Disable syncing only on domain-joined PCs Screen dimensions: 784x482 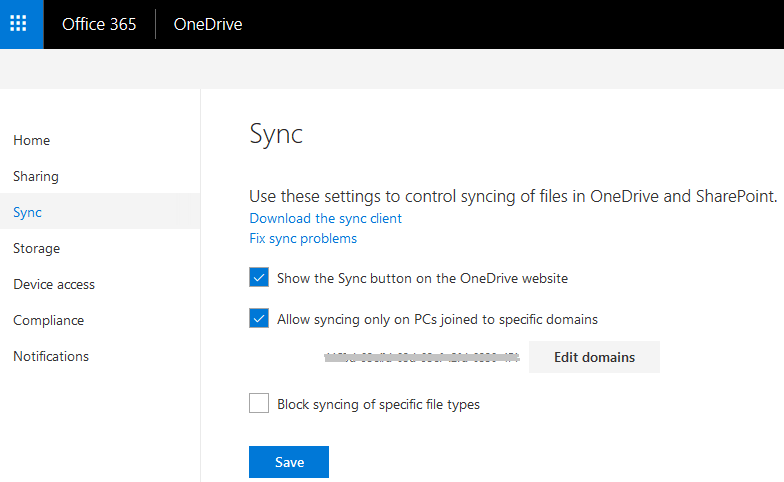259,318
